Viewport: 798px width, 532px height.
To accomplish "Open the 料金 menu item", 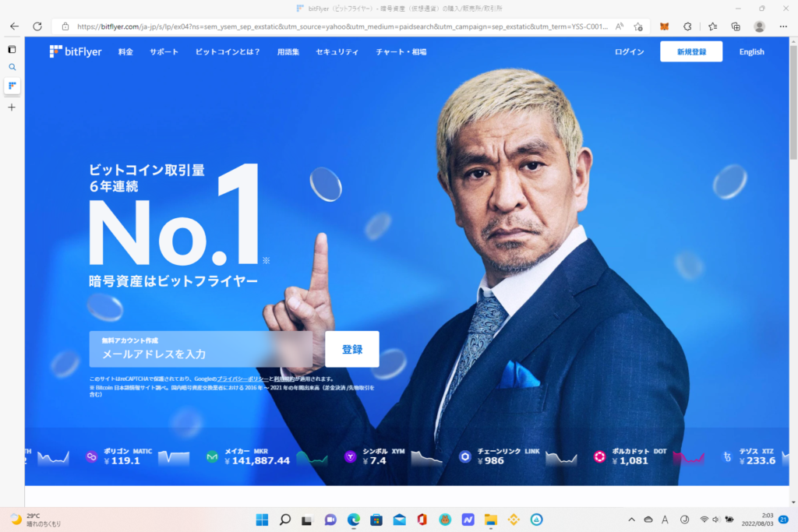I will point(125,52).
